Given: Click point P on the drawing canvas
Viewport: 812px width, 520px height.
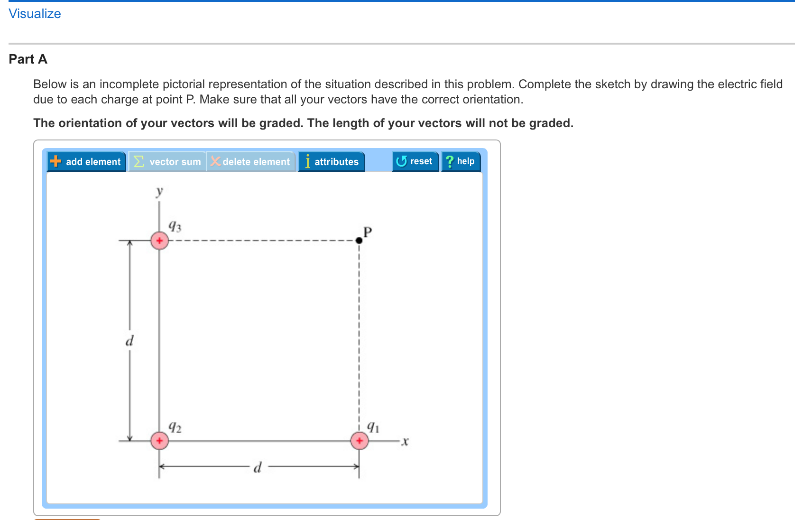Looking at the screenshot, I should [359, 241].
